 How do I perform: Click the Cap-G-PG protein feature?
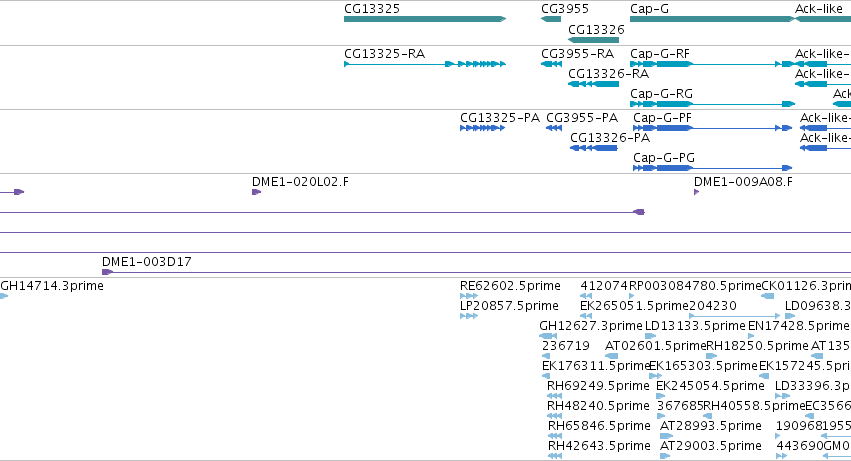(713, 168)
